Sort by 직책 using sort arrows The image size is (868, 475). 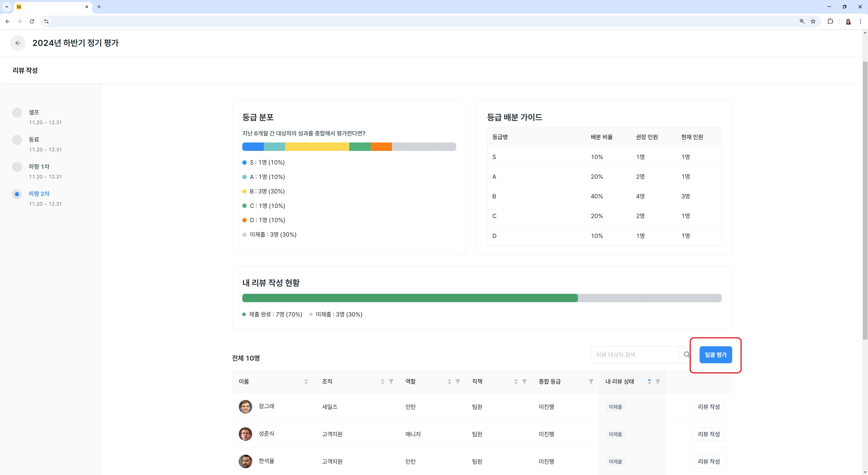516,381
